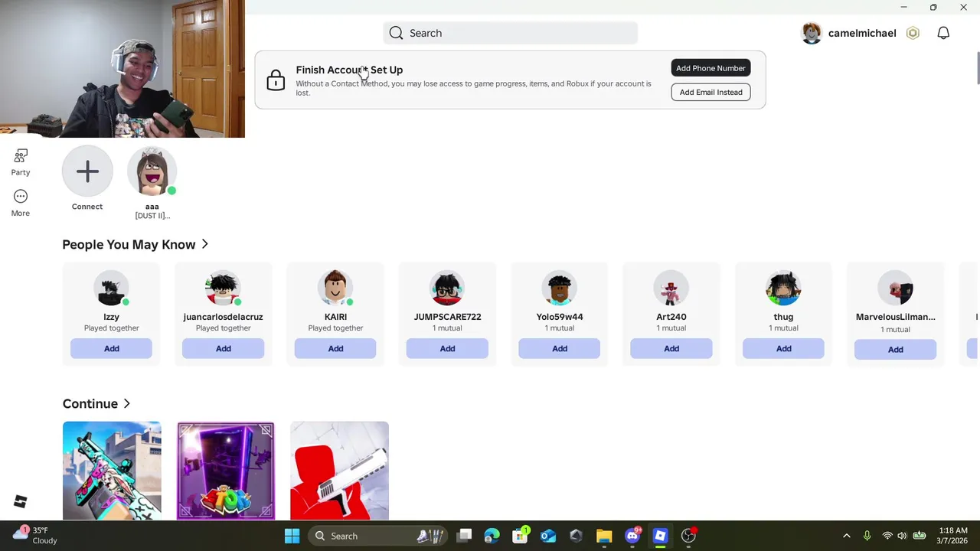Open OBS Studio from the taskbar
The width and height of the screenshot is (980, 551).
pos(688,536)
